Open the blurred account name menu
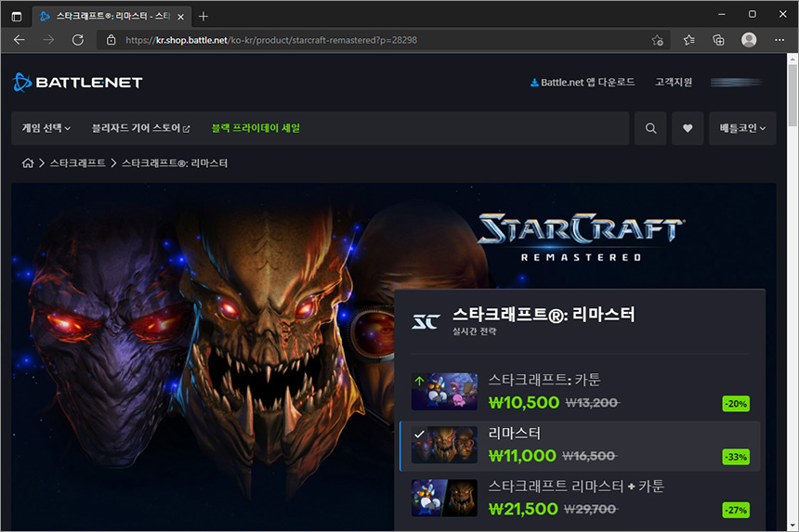Viewport: 799px width, 532px height. 737,83
